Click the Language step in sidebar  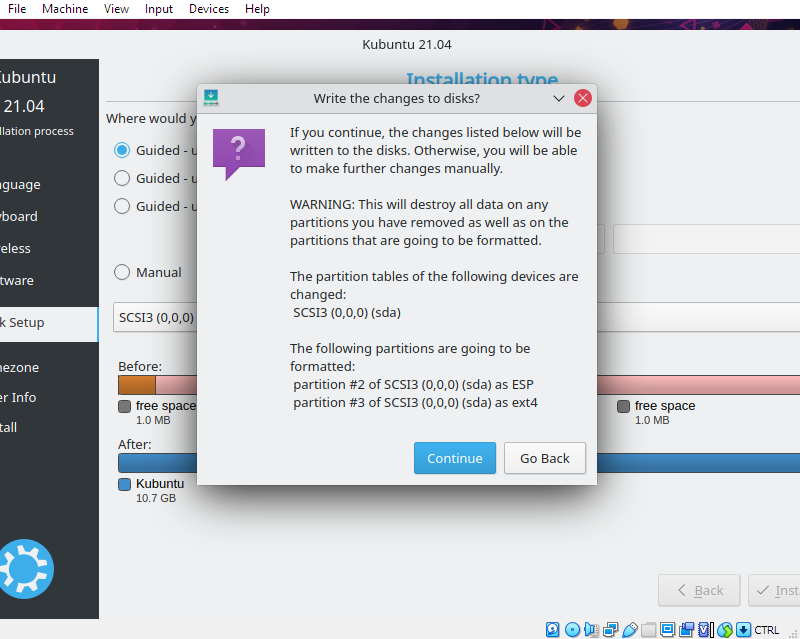tap(20, 185)
